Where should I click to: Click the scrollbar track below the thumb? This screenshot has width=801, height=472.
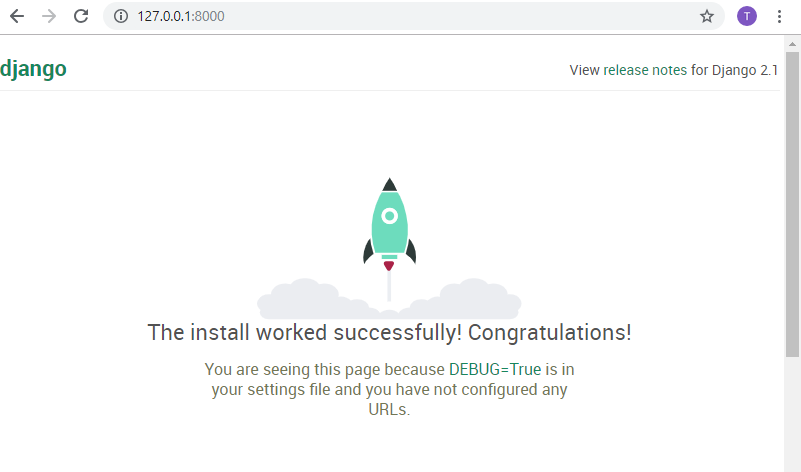coord(792,420)
